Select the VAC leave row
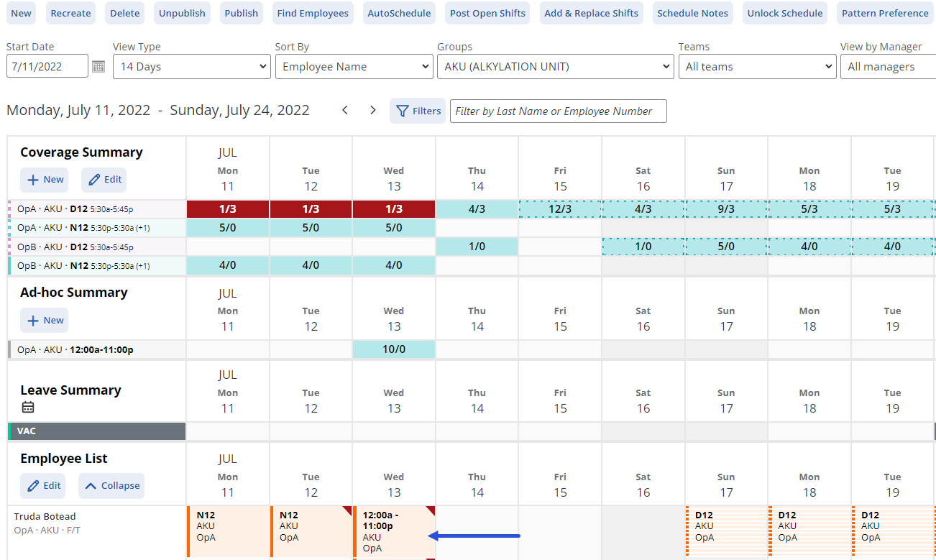The height and width of the screenshot is (560, 936). (96, 431)
